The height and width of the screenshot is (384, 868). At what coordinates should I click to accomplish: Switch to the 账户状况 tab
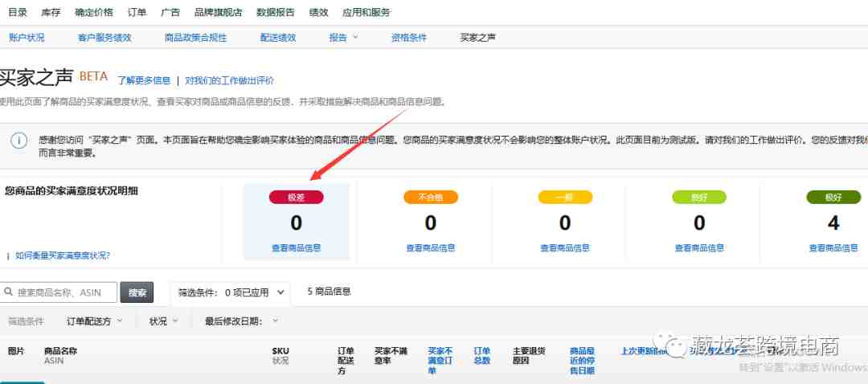coord(27,38)
